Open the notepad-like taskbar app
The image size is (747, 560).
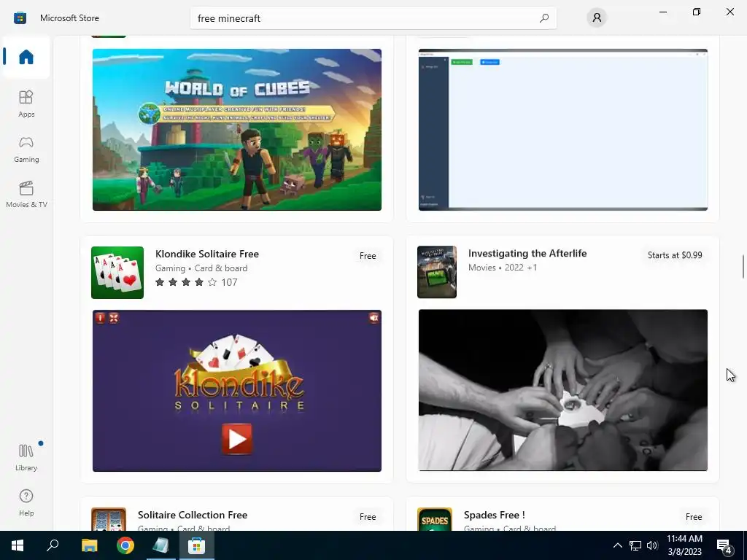(160, 545)
